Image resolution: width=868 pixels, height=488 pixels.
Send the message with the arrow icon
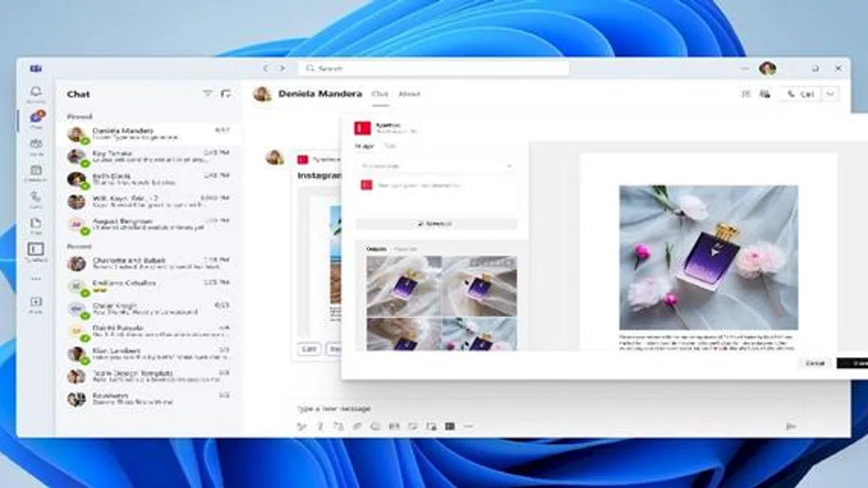click(791, 427)
